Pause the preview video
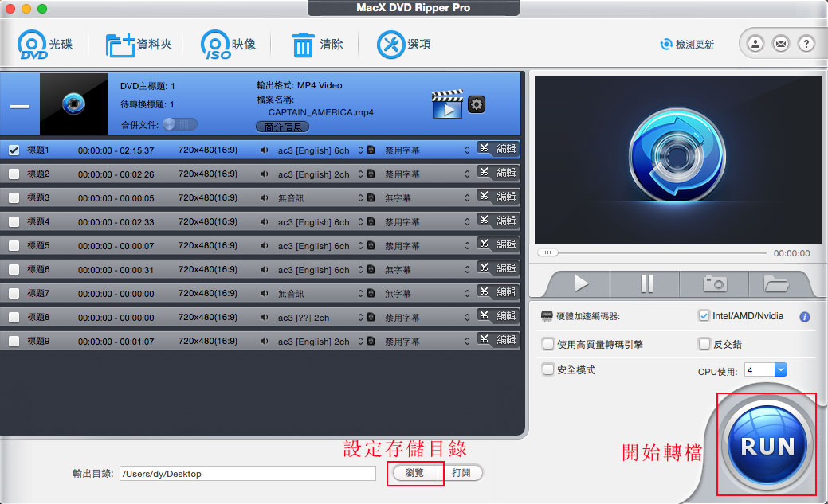 coord(646,284)
